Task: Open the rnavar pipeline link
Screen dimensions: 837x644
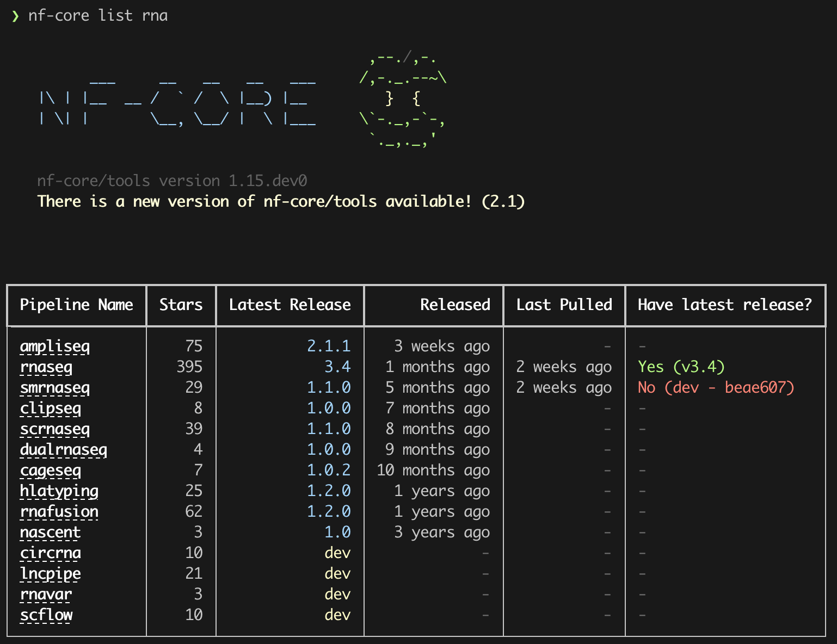Action: click(x=45, y=594)
